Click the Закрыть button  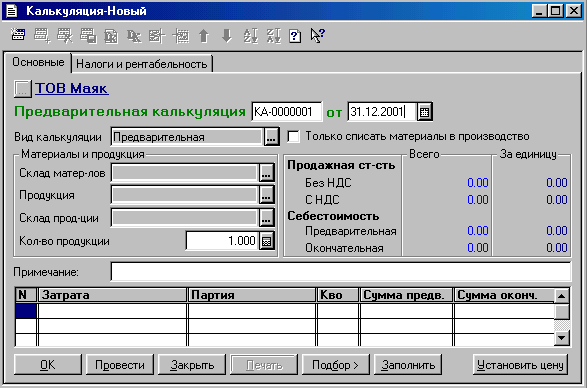(192, 364)
